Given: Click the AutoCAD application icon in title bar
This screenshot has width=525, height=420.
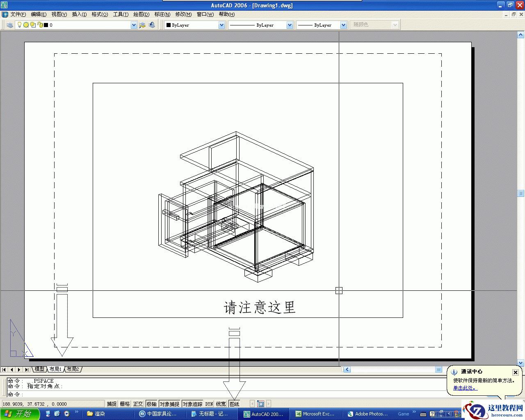Looking at the screenshot, I should 4,5.
